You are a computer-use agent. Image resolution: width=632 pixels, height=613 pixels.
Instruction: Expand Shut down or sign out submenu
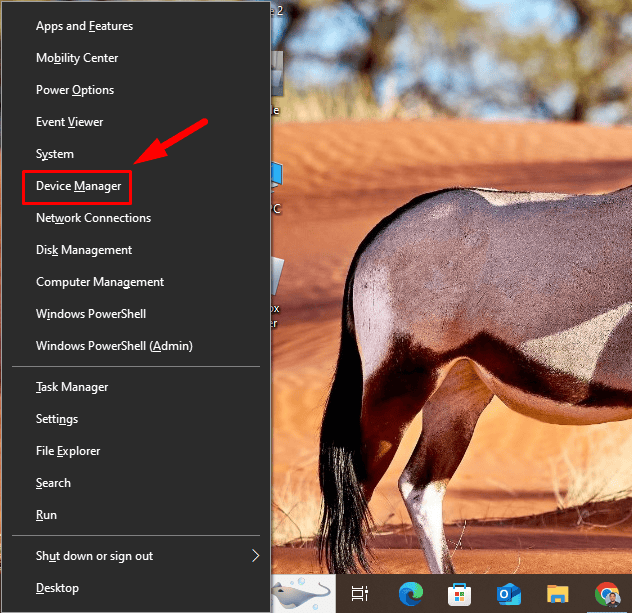tap(136, 556)
